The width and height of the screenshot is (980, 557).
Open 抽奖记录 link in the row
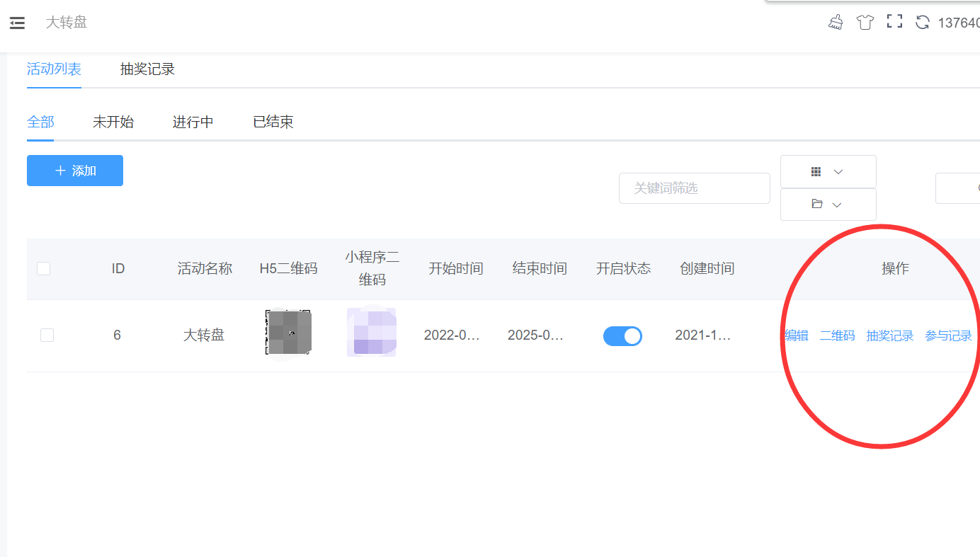pos(890,335)
